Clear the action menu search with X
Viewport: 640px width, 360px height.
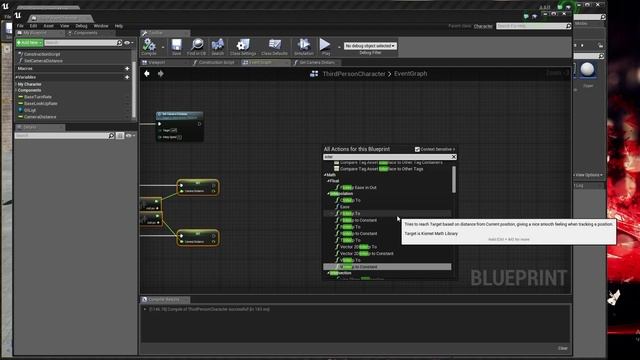(x=453, y=157)
